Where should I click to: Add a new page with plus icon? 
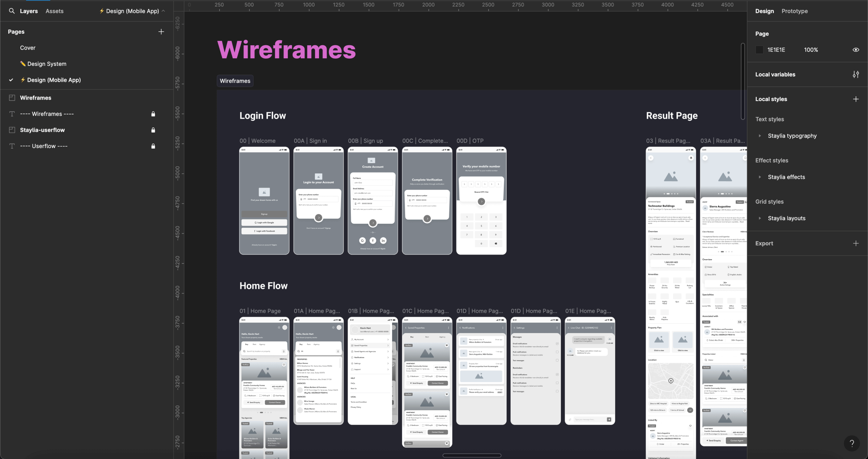pyautogui.click(x=161, y=32)
